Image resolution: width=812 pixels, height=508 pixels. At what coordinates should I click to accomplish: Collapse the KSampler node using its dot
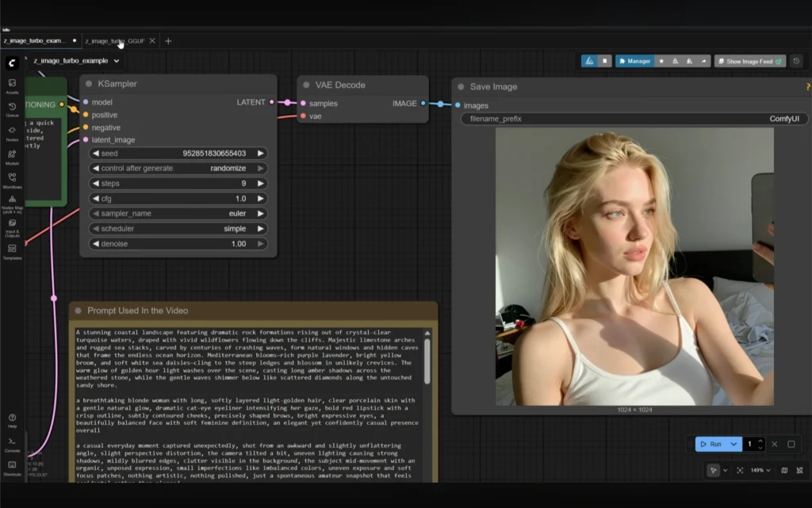[87, 84]
